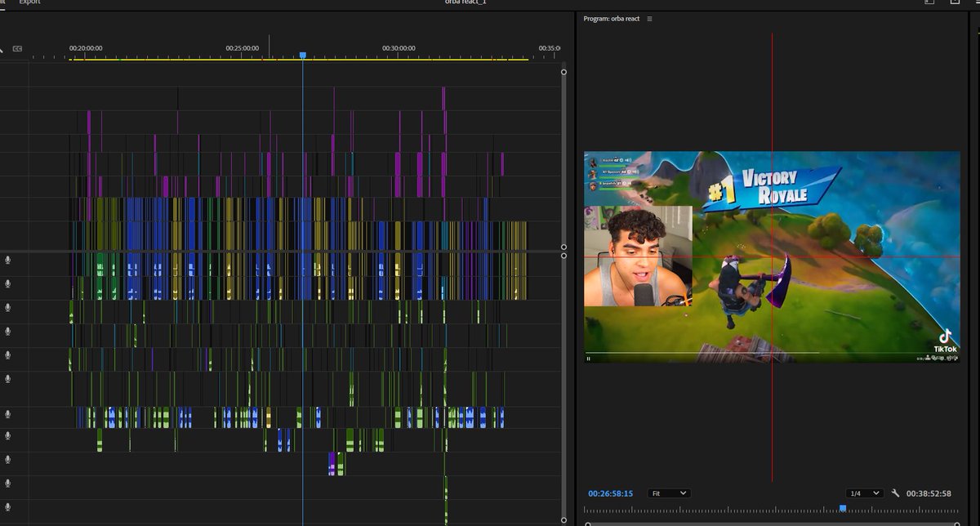
Task: Click the timeline ruler at 00:25:00:00
Action: [x=243, y=48]
